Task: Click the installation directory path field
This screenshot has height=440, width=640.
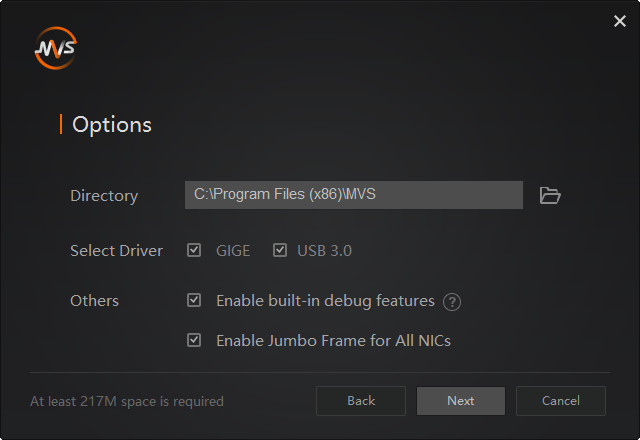Action: point(353,195)
